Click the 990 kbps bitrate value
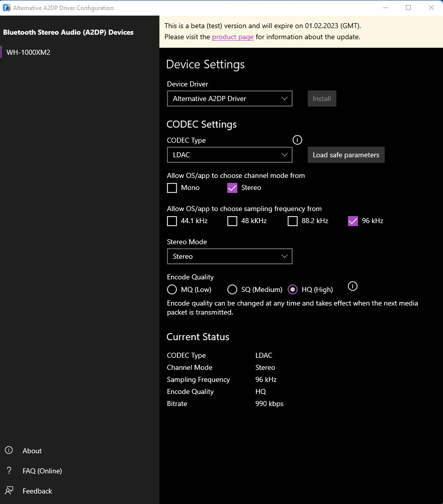This screenshot has width=443, height=504. [270, 404]
